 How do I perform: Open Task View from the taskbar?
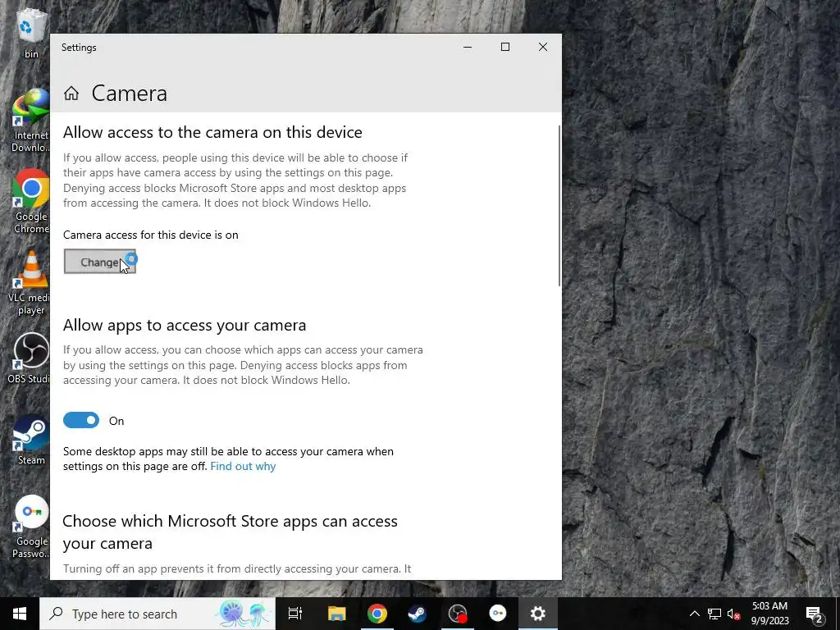click(295, 614)
